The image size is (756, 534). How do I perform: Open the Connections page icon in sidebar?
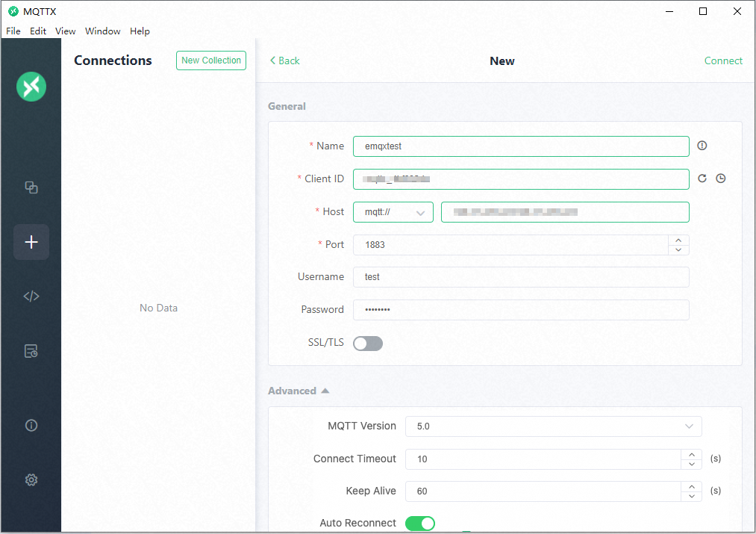click(31, 187)
